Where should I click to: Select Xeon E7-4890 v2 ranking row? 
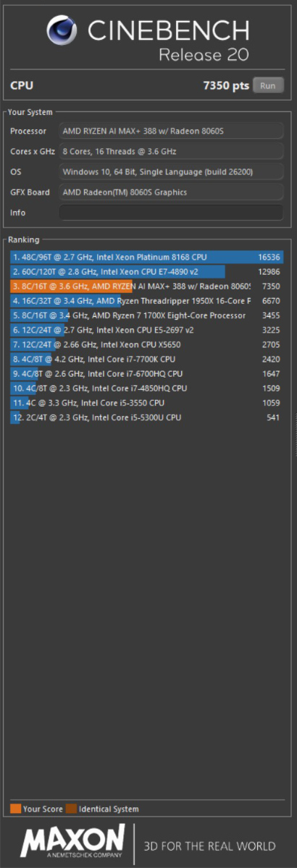pos(146,272)
